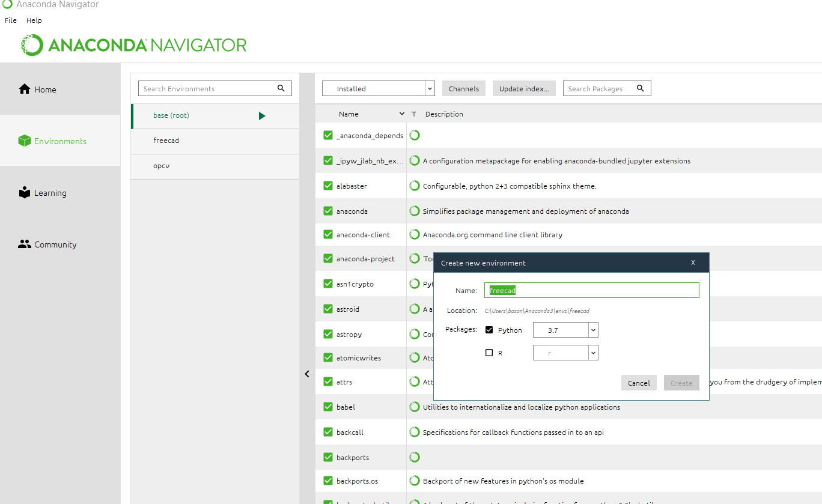Screen dimensions: 822x504
Task: Click the environment Name input field
Action: point(592,290)
